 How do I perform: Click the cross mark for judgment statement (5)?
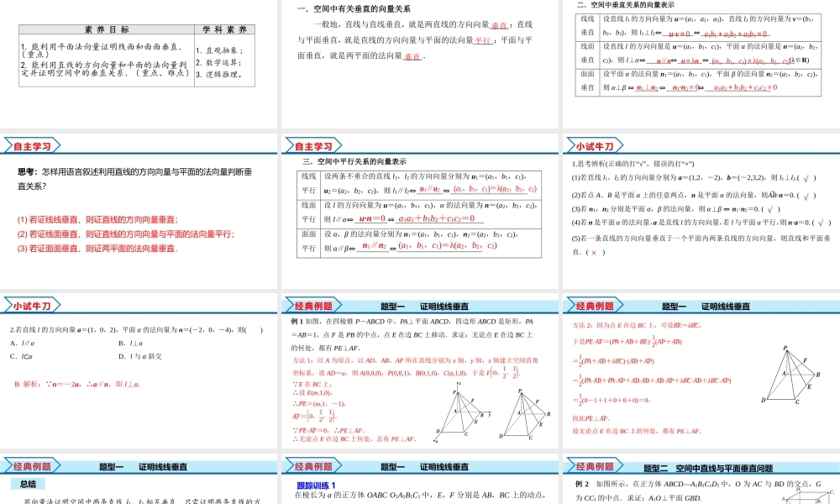[x=595, y=252]
